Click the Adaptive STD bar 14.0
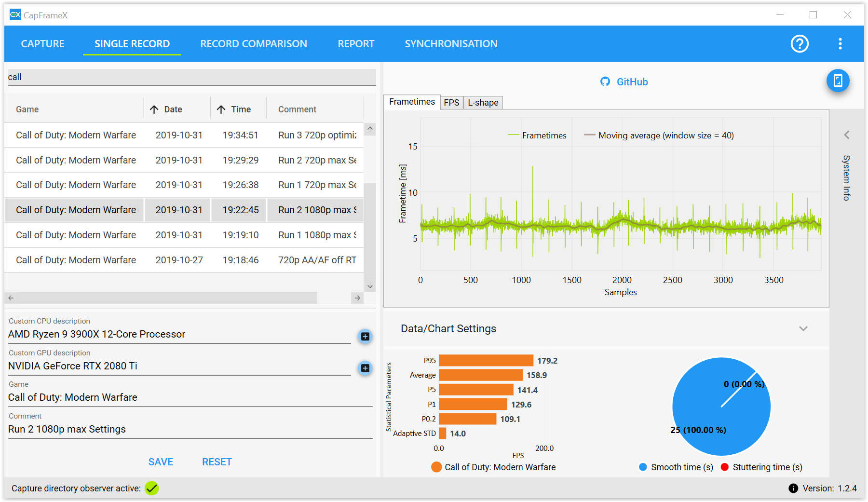The height and width of the screenshot is (502, 868). (442, 434)
